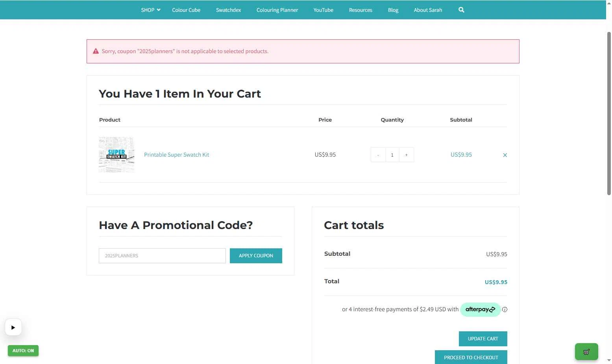Open the Colour Cube menu item

(x=186, y=10)
